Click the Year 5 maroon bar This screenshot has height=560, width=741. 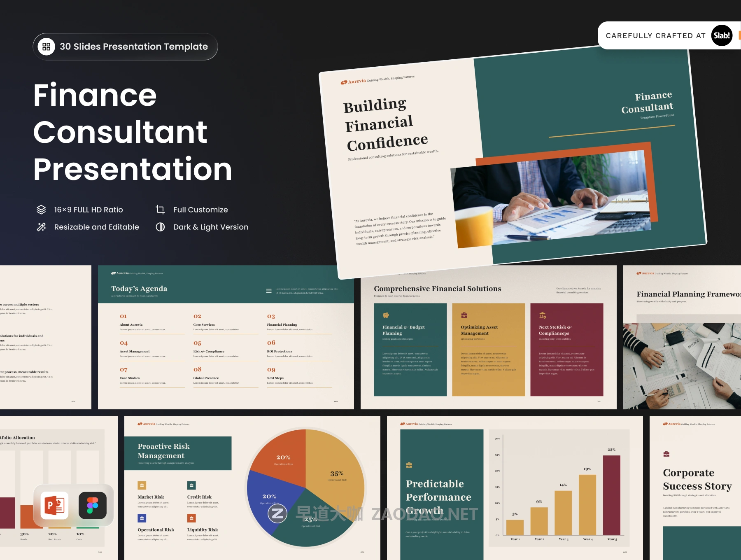click(x=611, y=495)
